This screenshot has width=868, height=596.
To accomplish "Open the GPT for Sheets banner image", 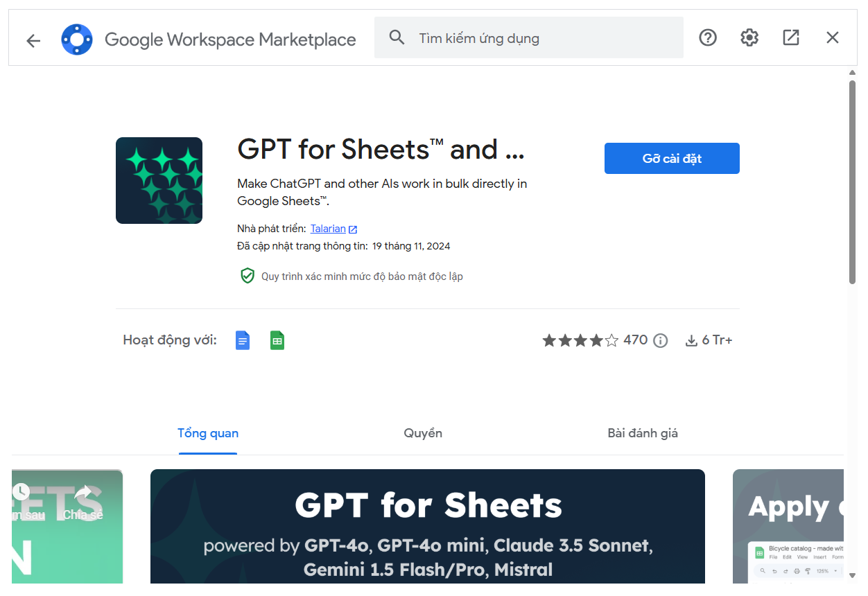I will pos(428,526).
